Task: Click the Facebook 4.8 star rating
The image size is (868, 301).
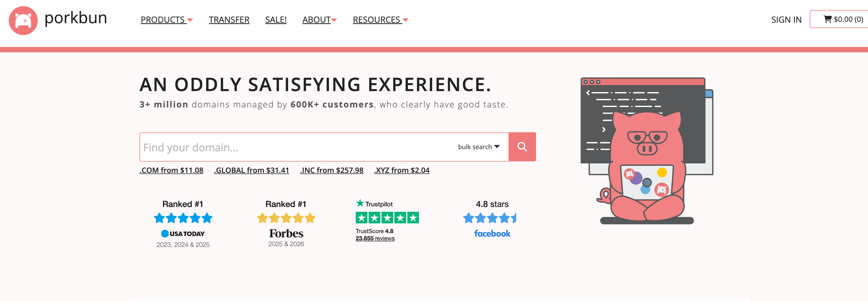Action: 490,218
